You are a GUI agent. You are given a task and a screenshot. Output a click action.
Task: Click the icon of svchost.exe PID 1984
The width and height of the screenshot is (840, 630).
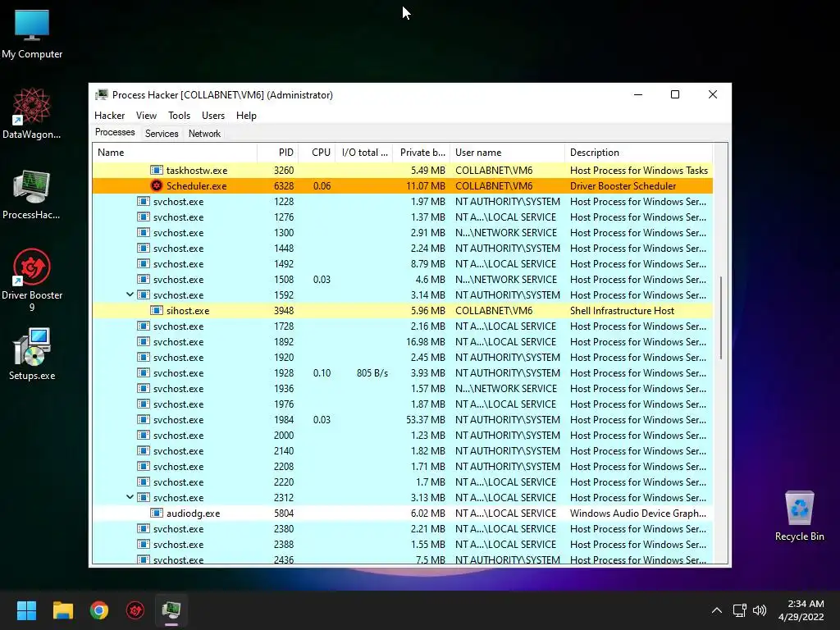click(x=143, y=419)
